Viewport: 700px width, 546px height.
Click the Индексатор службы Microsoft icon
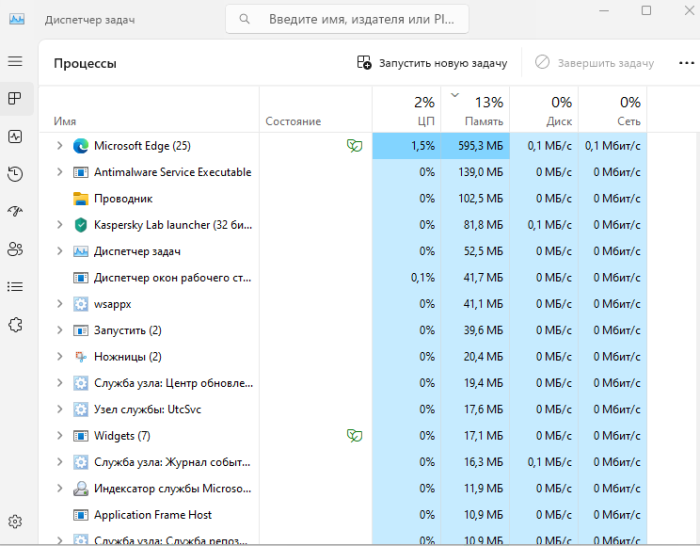(x=81, y=488)
